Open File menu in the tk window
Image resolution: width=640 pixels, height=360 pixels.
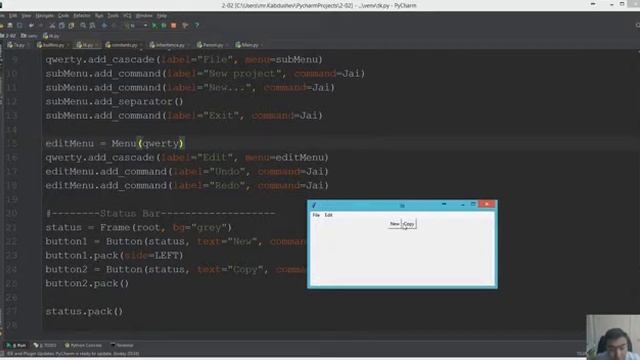[x=316, y=215]
